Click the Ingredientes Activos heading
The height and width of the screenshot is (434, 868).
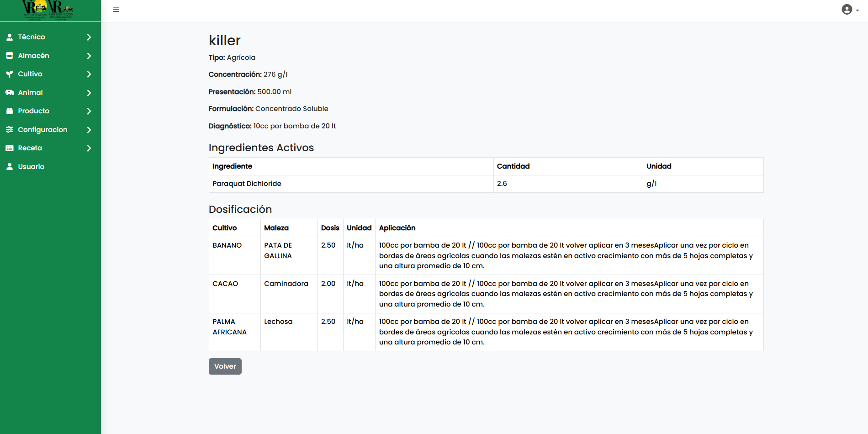(x=261, y=148)
